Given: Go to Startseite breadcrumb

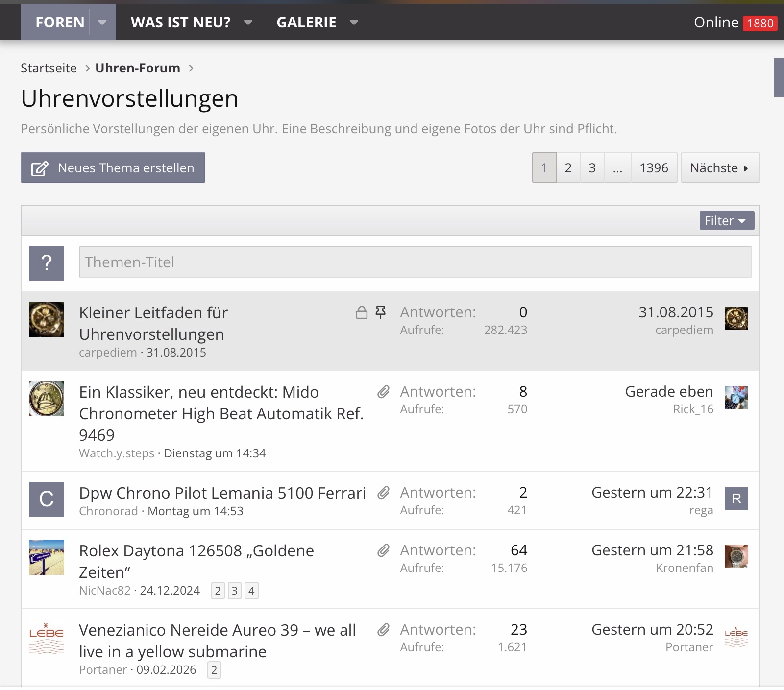Looking at the screenshot, I should pos(49,68).
